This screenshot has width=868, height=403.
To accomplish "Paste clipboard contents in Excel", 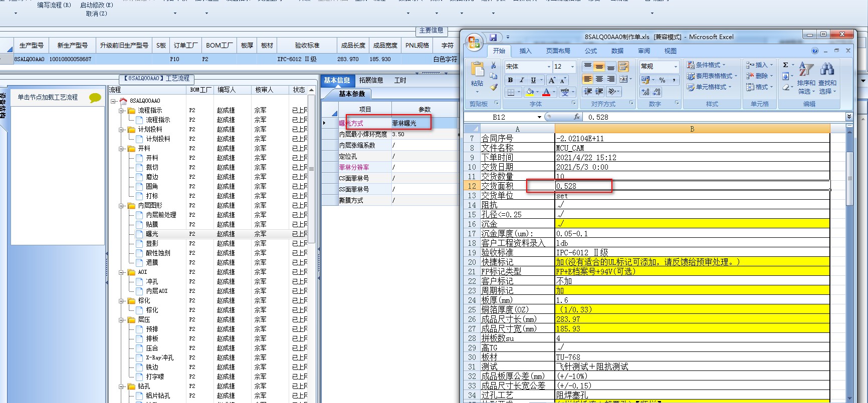I will tap(477, 75).
